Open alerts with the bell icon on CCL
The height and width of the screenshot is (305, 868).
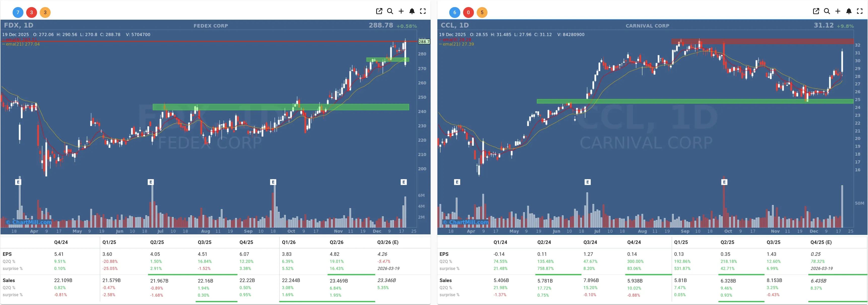pos(849,11)
